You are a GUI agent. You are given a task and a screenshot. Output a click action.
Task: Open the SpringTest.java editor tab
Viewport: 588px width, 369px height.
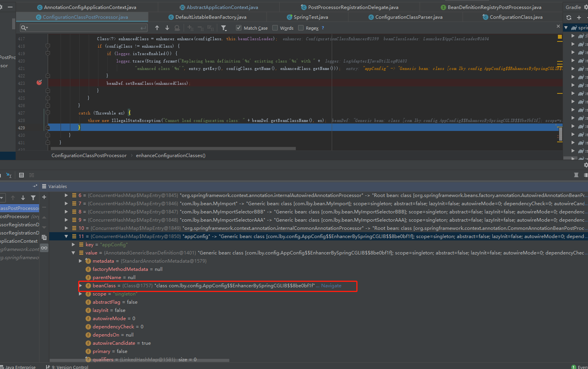tap(307, 17)
